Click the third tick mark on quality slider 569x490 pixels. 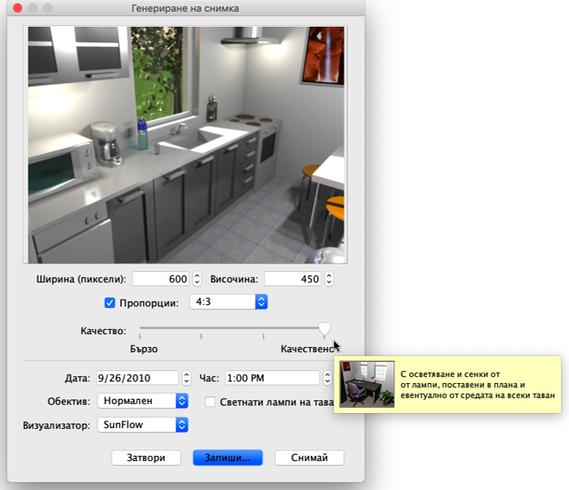coord(263,337)
